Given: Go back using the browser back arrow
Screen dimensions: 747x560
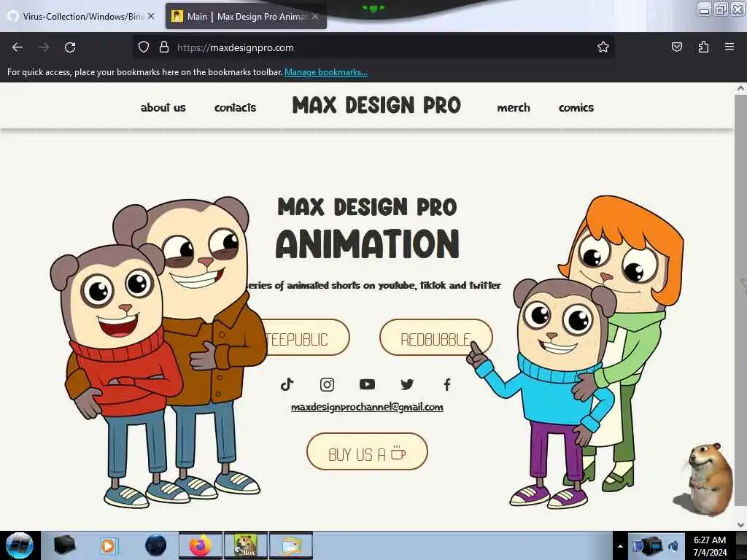Looking at the screenshot, I should click(x=18, y=47).
